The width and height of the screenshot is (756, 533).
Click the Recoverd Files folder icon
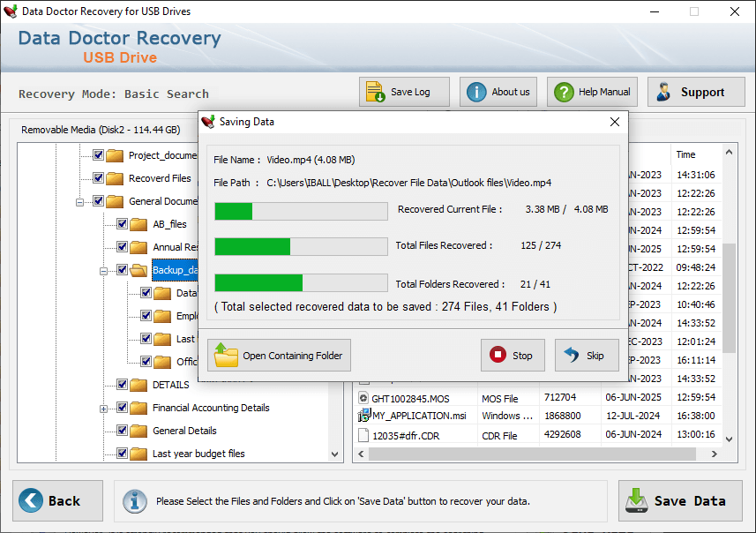point(115,178)
